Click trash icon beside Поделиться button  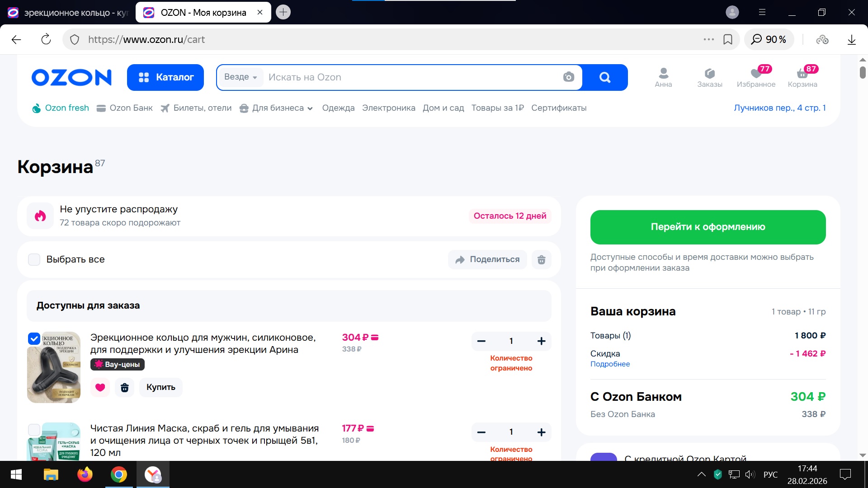tap(541, 260)
